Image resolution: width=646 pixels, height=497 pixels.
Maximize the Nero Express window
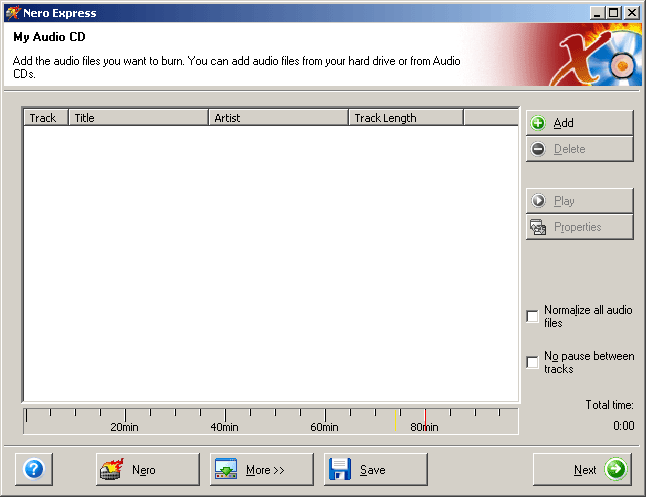[613, 13]
